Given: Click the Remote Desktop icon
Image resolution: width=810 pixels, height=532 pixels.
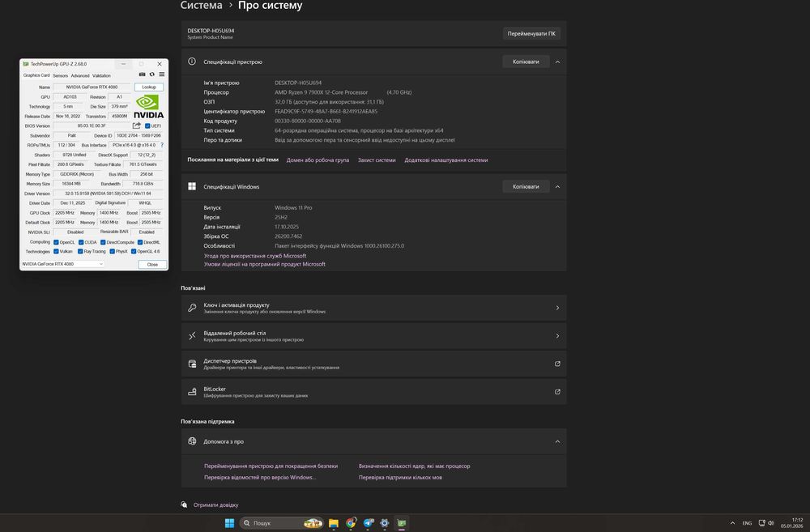Looking at the screenshot, I should (x=192, y=336).
